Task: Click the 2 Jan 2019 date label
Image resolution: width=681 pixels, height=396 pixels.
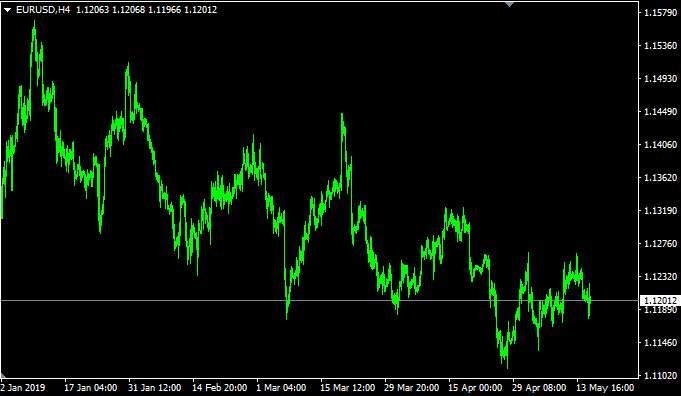Action: (23, 387)
